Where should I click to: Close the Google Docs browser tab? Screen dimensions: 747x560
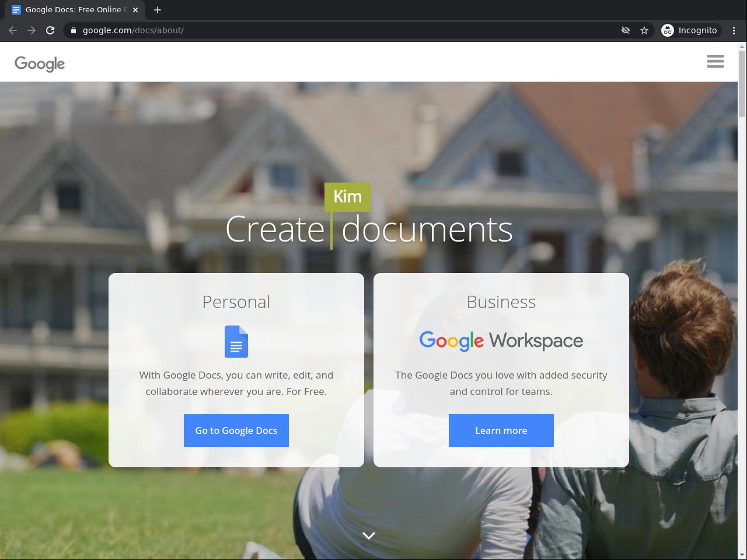[x=135, y=10]
